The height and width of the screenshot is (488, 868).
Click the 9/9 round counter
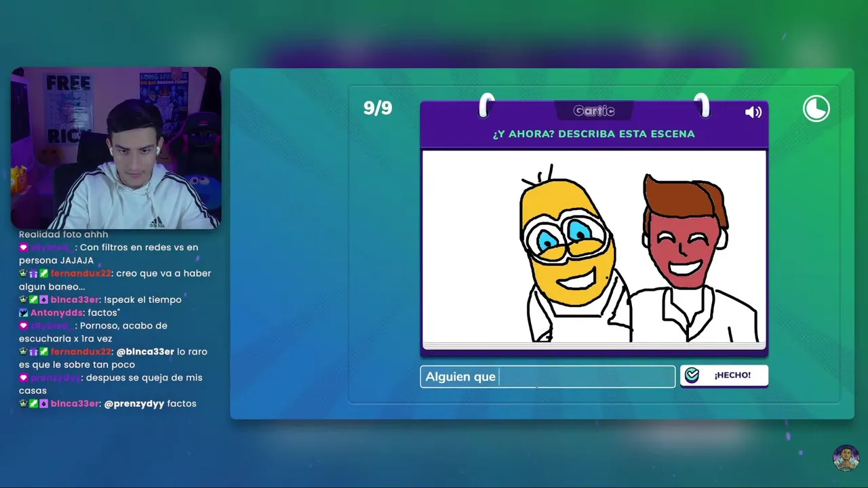point(378,108)
